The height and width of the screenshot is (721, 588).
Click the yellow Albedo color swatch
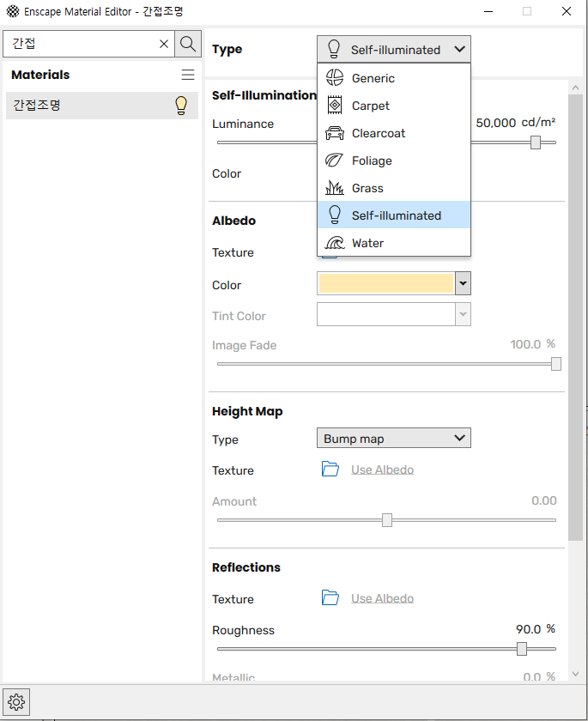pyautogui.click(x=386, y=283)
